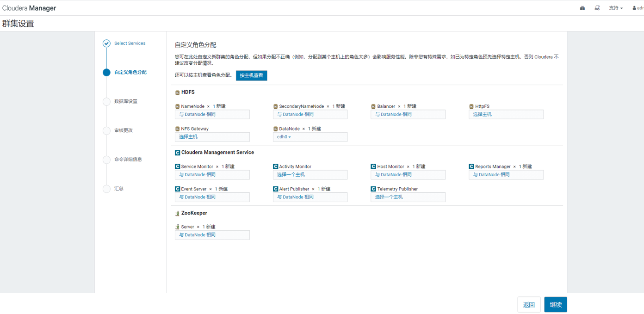Image resolution: width=644 pixels, height=314 pixels.
Task: Click the Alert Publisher role icon
Action: point(275,189)
